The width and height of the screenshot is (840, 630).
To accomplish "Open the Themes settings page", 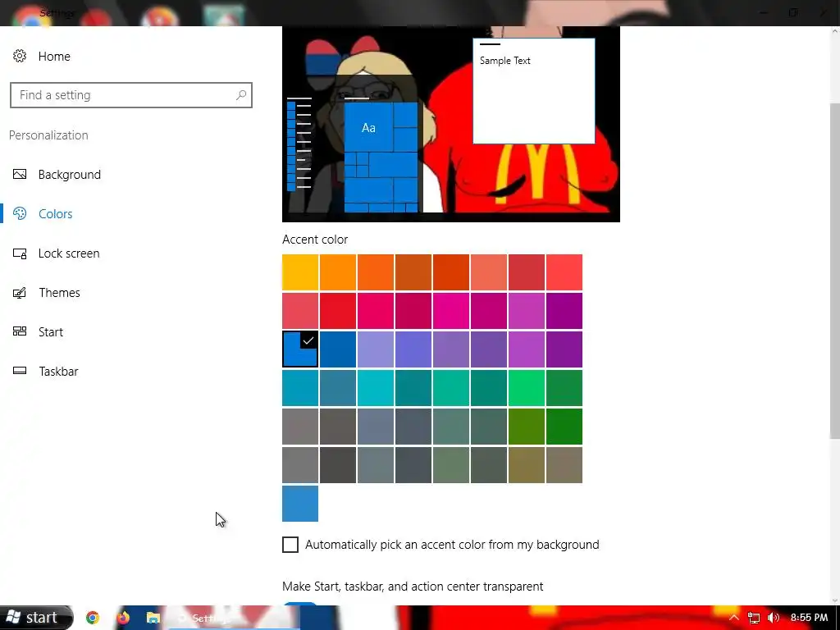I will [x=59, y=293].
